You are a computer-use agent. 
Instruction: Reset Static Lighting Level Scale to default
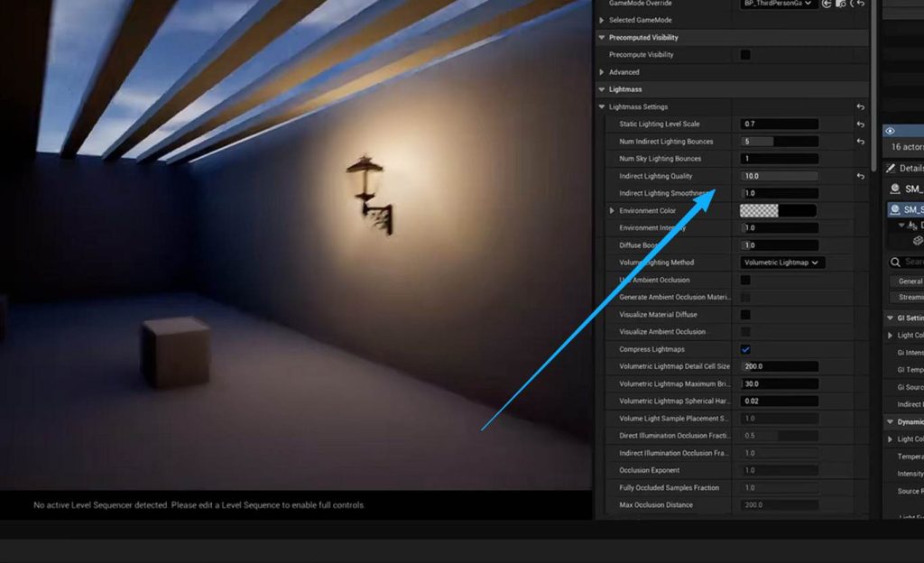click(860, 125)
